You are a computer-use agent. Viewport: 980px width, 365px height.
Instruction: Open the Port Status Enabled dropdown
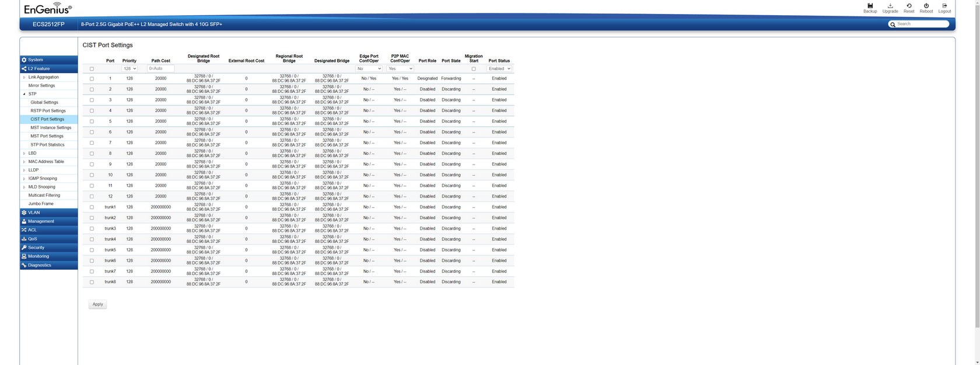pyautogui.click(x=499, y=68)
